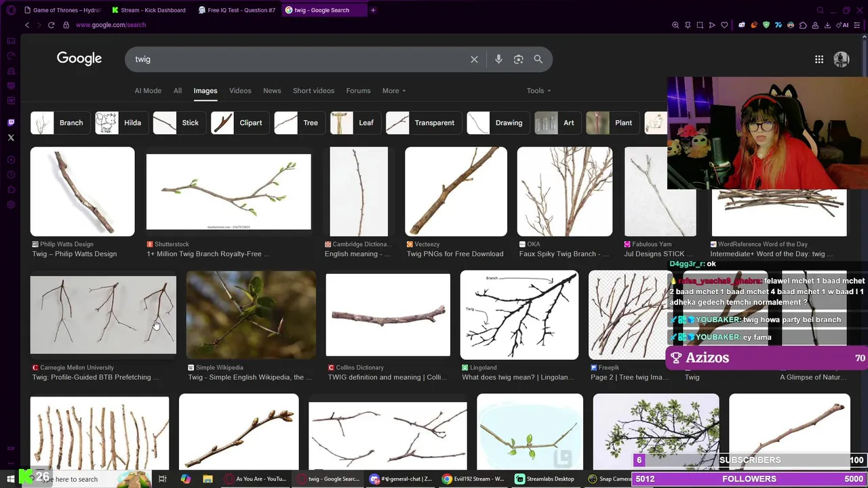The image size is (868, 488).
Task: Open browser zoom/find magnifier in address bar
Action: [675, 25]
